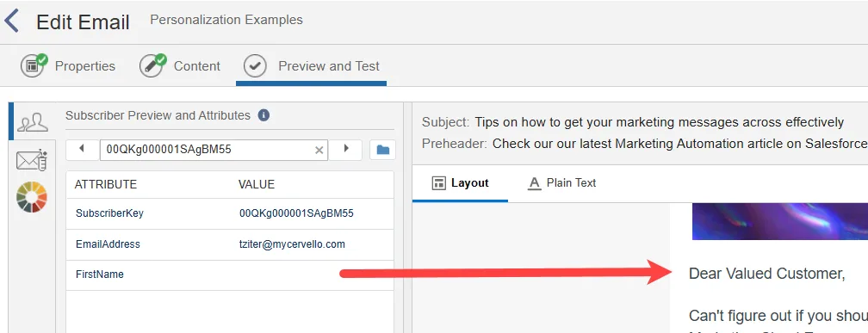Click the ATTRIBUTE column header

[106, 184]
